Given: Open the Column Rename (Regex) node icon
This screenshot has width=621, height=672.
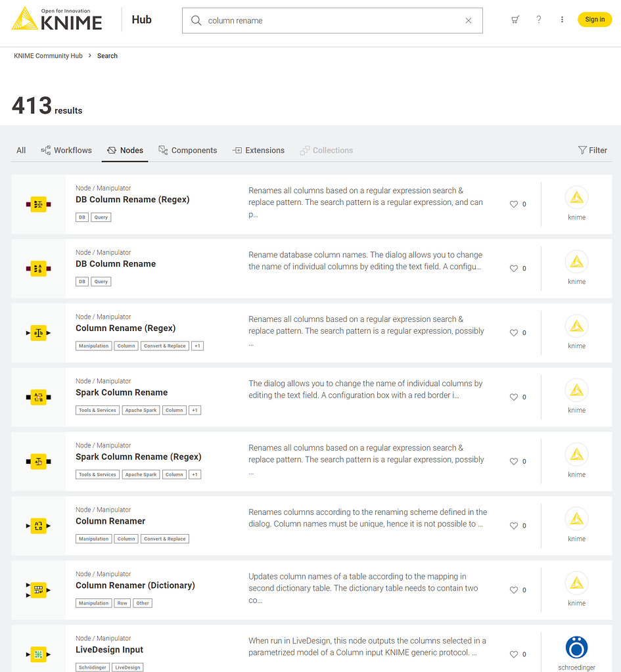Looking at the screenshot, I should 37,332.
